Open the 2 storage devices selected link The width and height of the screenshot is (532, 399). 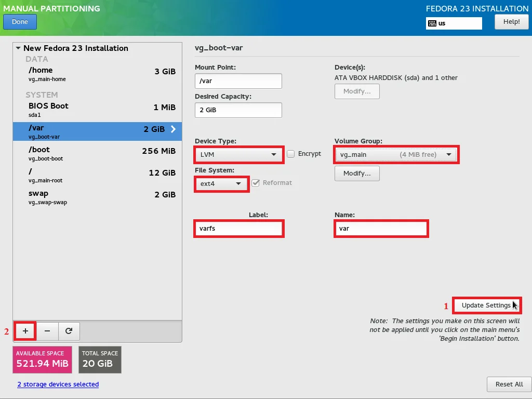click(x=58, y=384)
